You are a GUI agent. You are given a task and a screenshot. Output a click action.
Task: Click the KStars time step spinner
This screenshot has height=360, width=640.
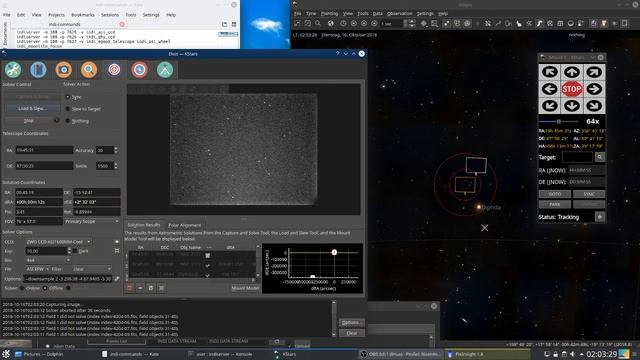(411, 24)
